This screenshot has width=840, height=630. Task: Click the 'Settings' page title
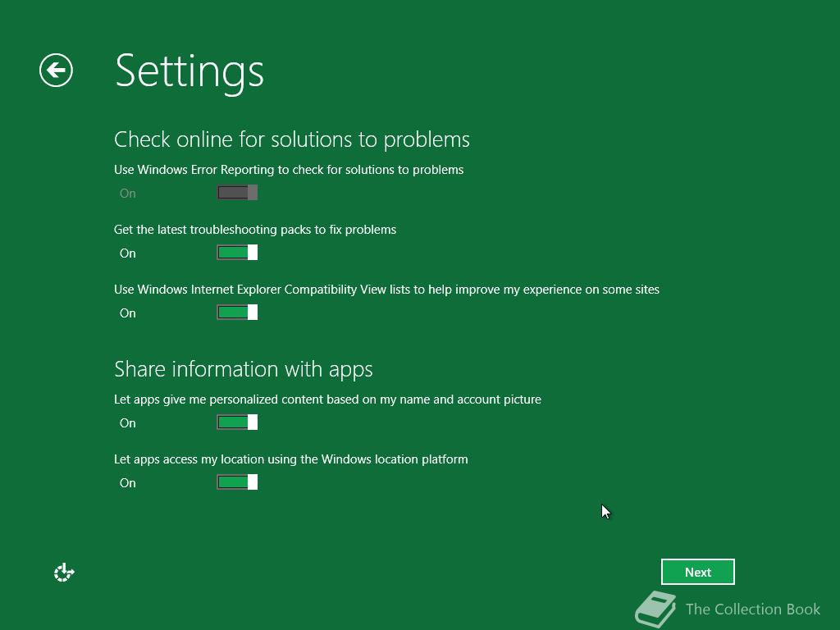pyautogui.click(x=189, y=72)
